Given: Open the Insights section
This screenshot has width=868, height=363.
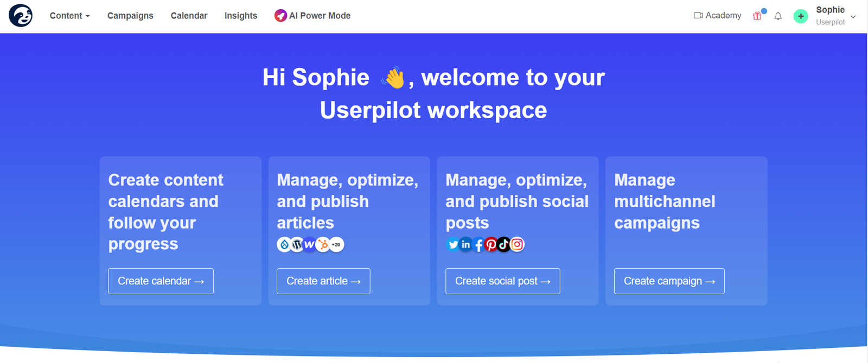Looking at the screenshot, I should coord(241,16).
